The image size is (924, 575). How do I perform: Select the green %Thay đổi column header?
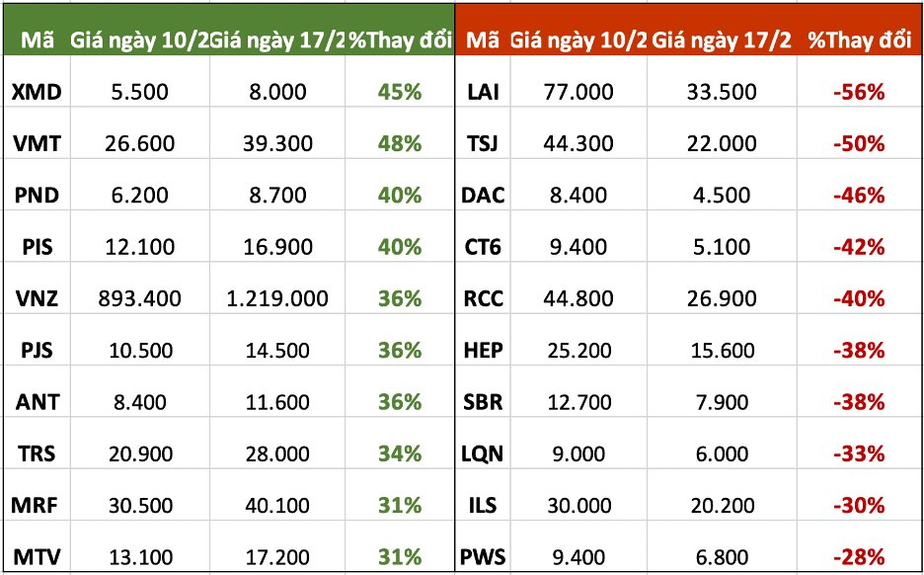(x=401, y=41)
